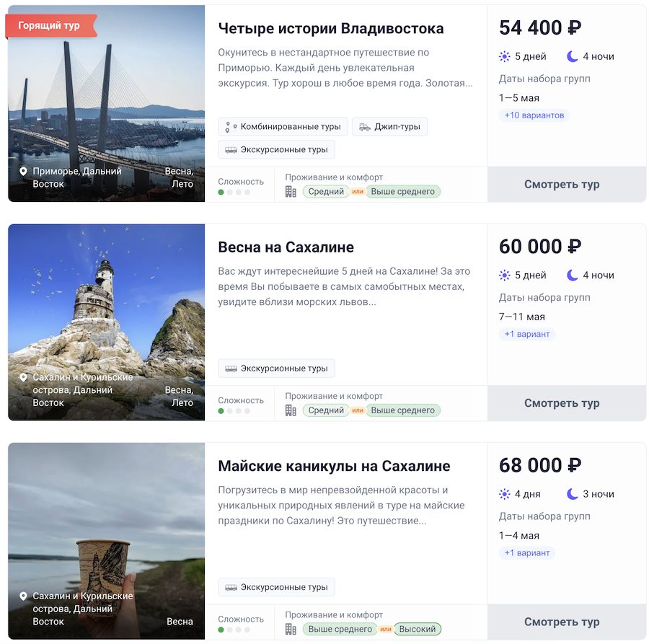
Task: Open the Весна на Сахалине tour title
Action: (286, 247)
